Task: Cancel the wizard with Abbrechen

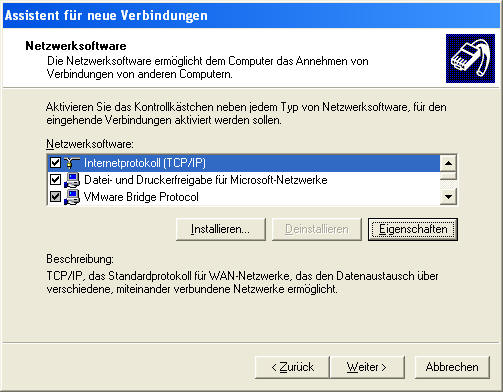Action: point(452,367)
